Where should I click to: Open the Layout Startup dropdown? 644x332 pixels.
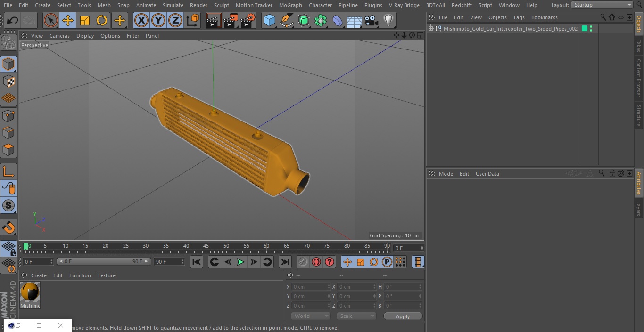click(x=603, y=5)
